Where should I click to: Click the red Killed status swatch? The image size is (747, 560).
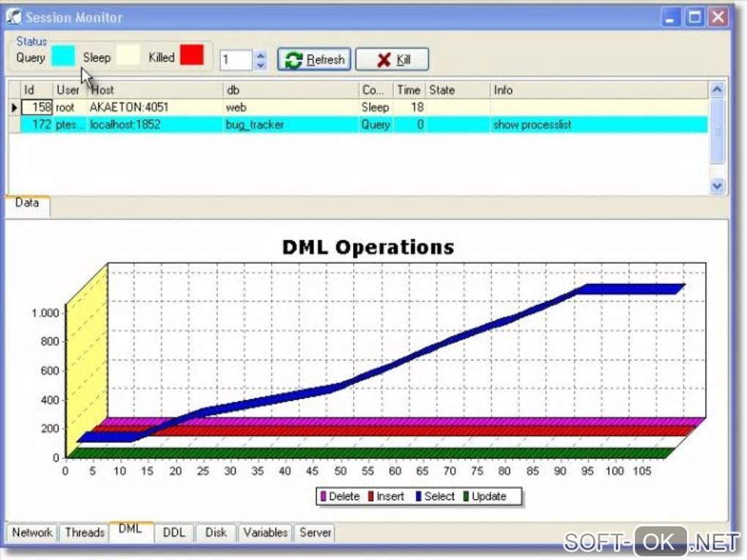pos(192,55)
